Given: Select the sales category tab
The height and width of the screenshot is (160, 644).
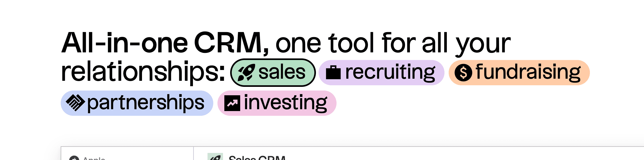Looking at the screenshot, I should point(273,73).
